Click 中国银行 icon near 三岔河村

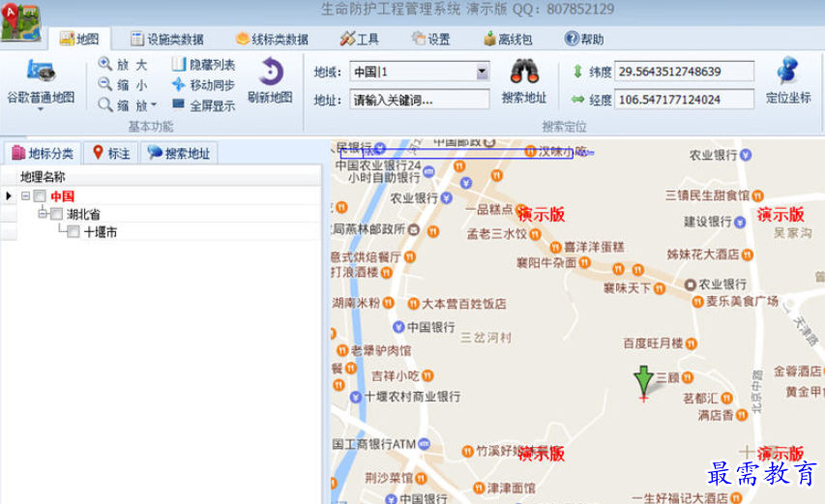398,327
